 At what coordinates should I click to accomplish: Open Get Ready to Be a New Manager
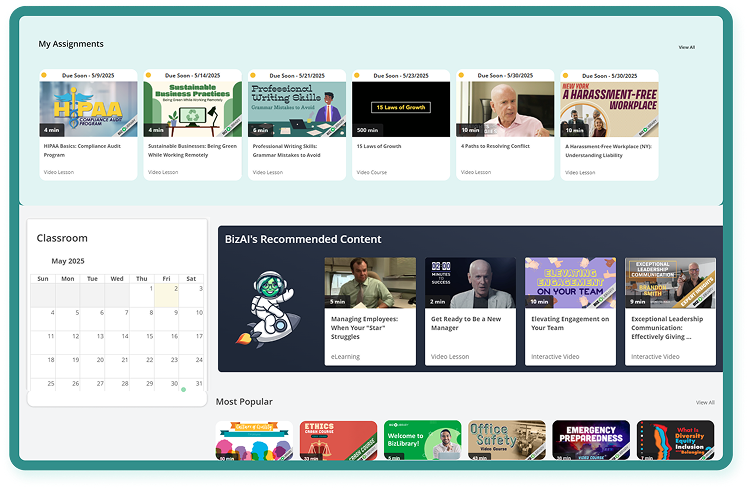point(471,311)
